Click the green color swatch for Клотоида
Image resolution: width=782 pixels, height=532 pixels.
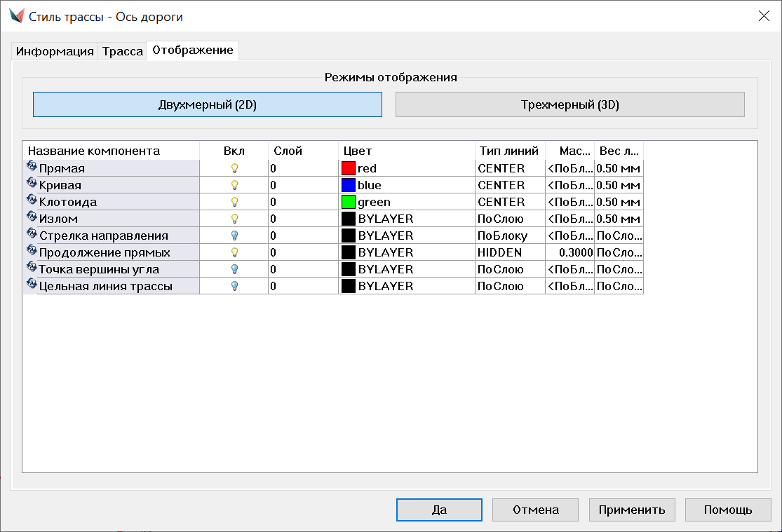(x=349, y=202)
